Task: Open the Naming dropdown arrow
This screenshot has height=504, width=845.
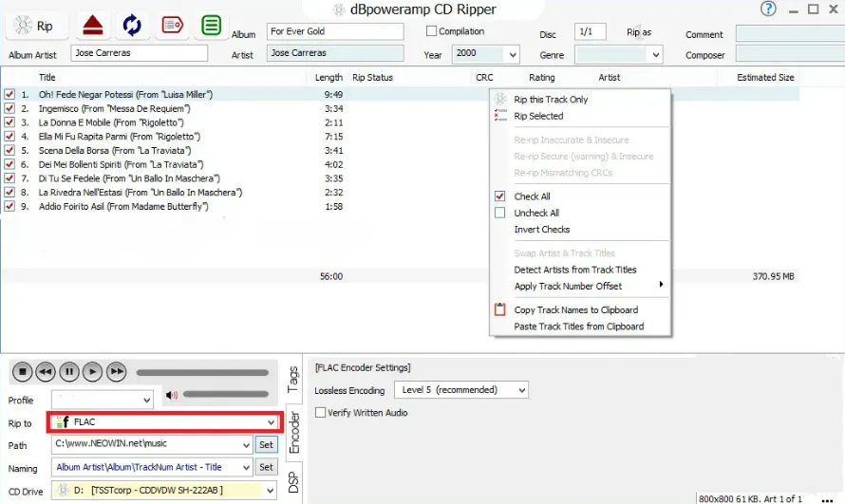Action: 246,467
